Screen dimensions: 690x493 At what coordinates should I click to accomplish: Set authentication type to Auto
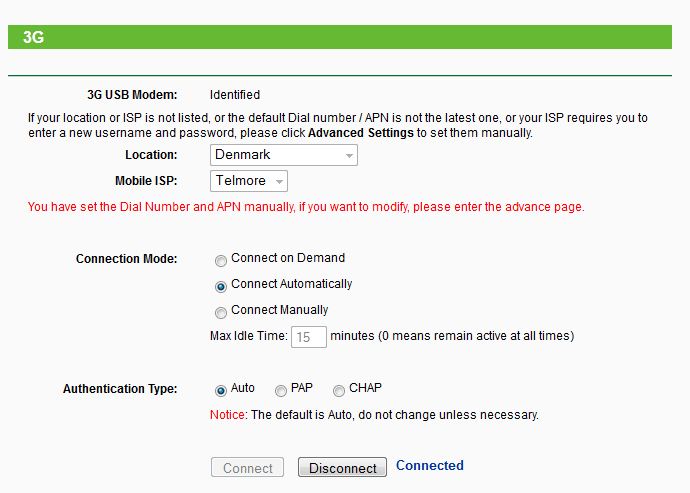click(221, 390)
